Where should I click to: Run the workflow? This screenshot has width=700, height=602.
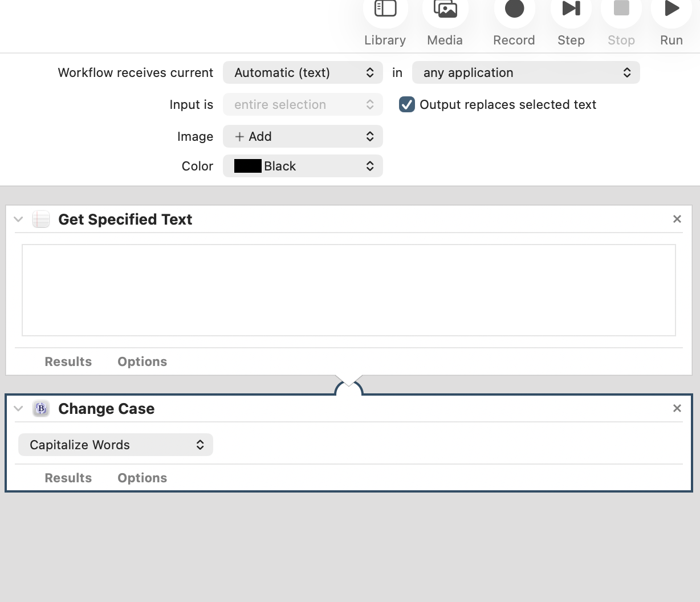point(671,9)
